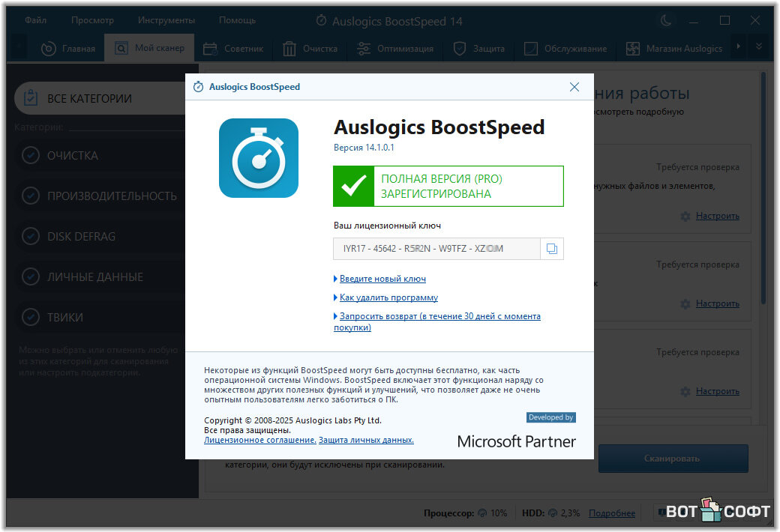780x532 pixels.
Task: Copy the license key with copy icon
Action: 552,249
